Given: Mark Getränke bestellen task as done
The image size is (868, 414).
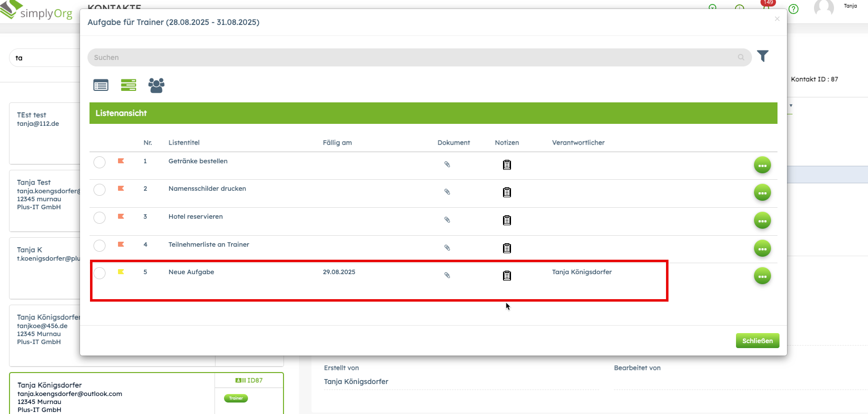Looking at the screenshot, I should [x=99, y=162].
